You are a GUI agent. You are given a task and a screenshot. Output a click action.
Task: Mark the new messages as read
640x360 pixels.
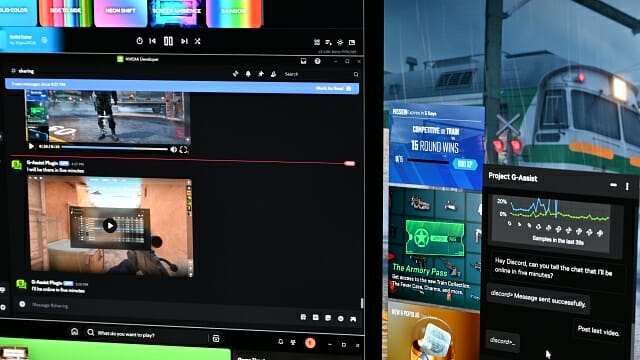[x=333, y=88]
